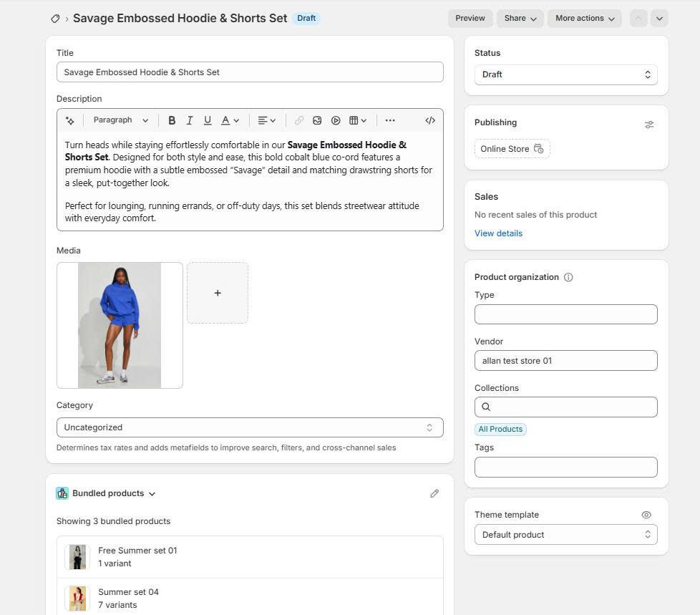Insert image via the description toolbar
The height and width of the screenshot is (615, 700).
tap(317, 120)
